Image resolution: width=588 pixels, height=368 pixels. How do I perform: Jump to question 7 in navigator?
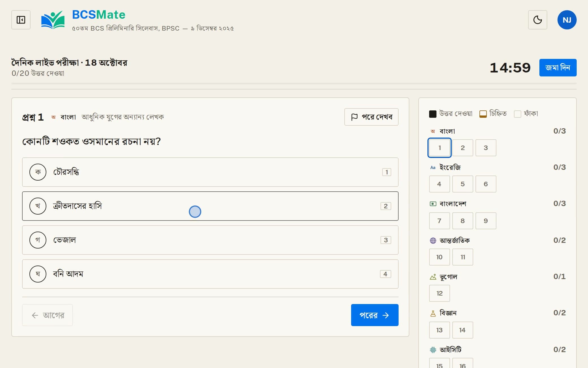click(x=439, y=221)
